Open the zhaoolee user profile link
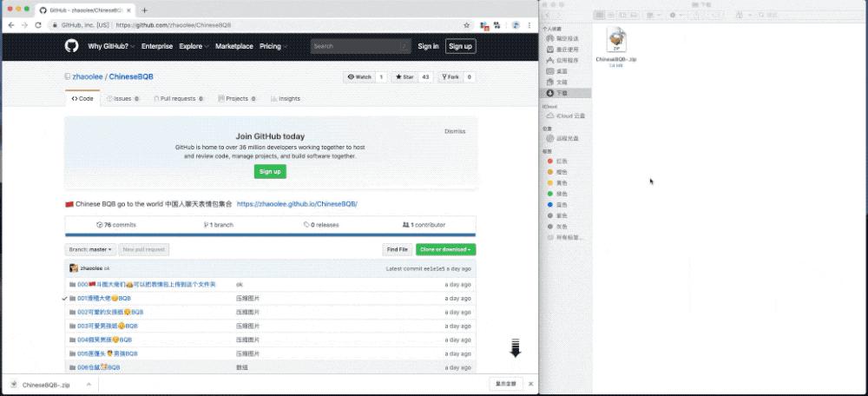Viewport: 868px width, 396px height. point(88,77)
